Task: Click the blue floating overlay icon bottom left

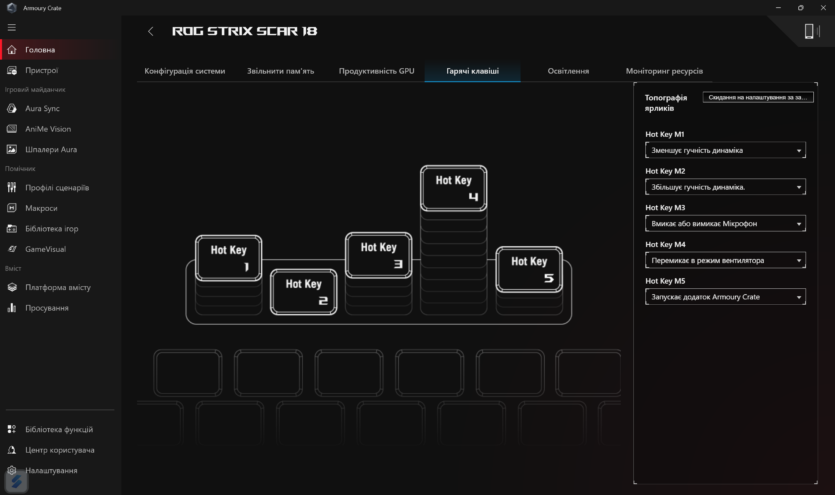Action: [17, 482]
